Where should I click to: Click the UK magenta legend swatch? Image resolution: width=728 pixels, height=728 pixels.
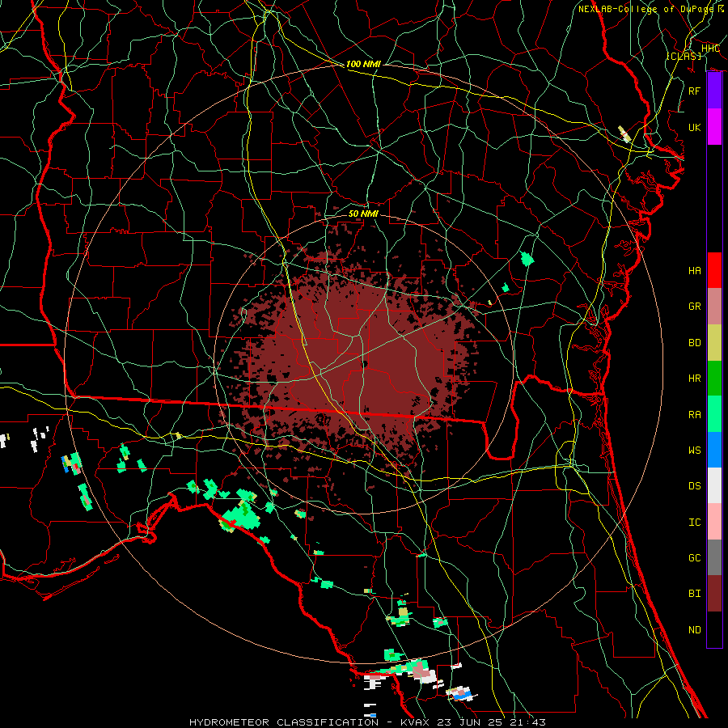point(714,127)
